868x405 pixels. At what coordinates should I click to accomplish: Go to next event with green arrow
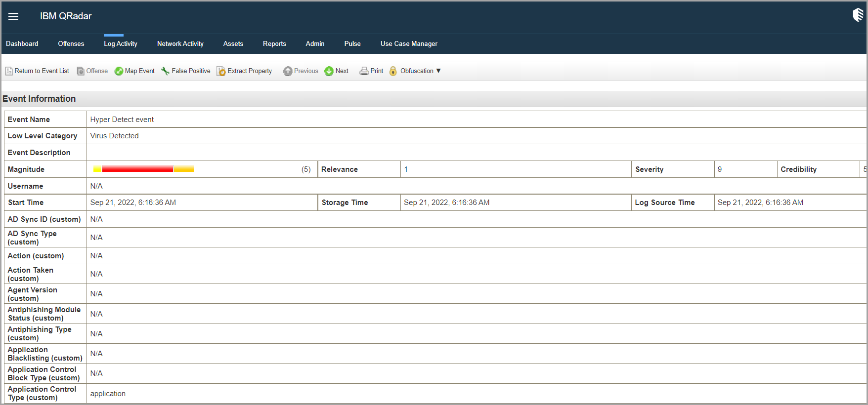[329, 71]
